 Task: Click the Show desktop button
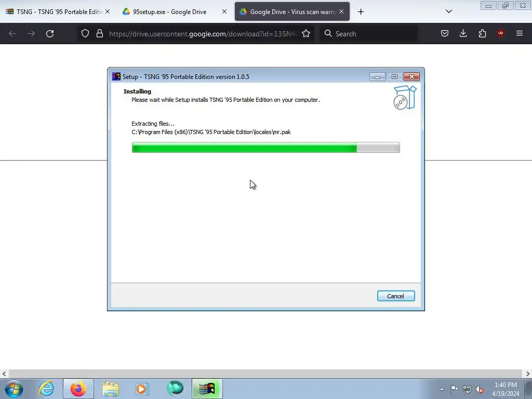[528, 389]
